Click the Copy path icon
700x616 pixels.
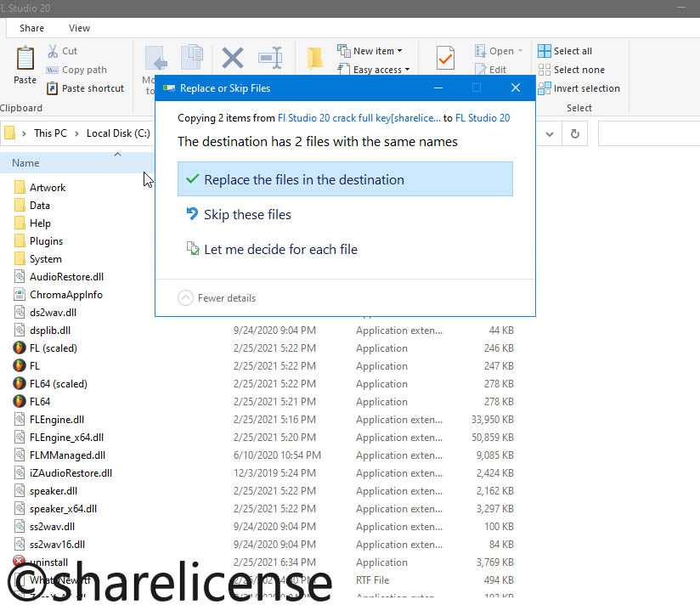[52, 70]
